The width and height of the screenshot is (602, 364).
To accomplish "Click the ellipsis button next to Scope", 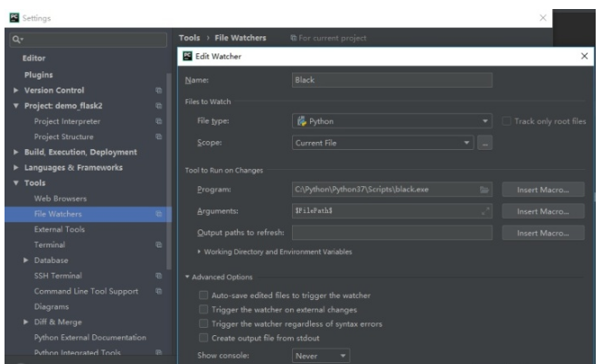I will click(484, 143).
